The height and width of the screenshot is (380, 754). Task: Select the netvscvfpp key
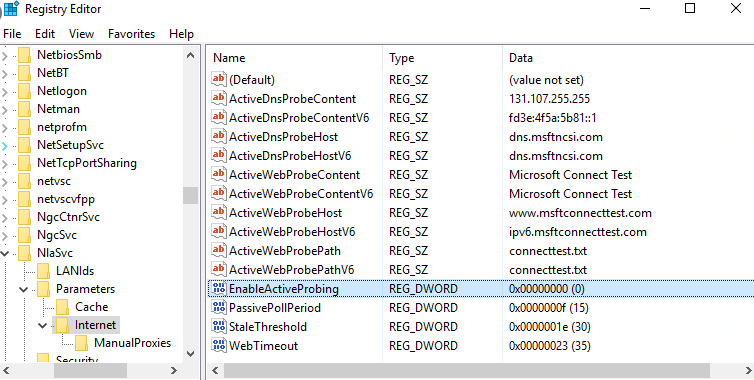tap(66, 199)
